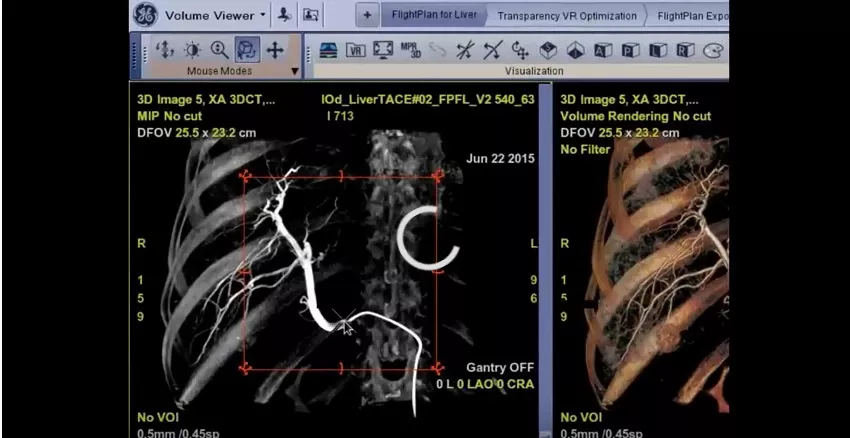Select the pan move arrows mouse mode
The image size is (850, 438).
tap(275, 50)
